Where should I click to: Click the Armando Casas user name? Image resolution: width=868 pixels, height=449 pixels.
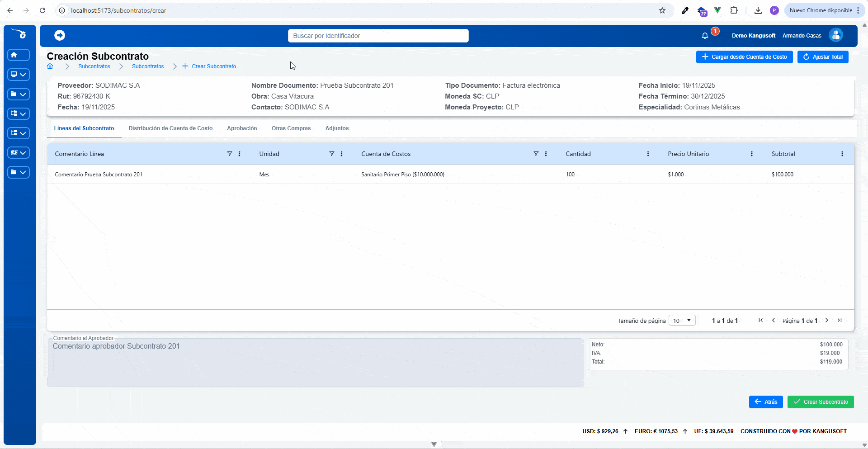(802, 36)
